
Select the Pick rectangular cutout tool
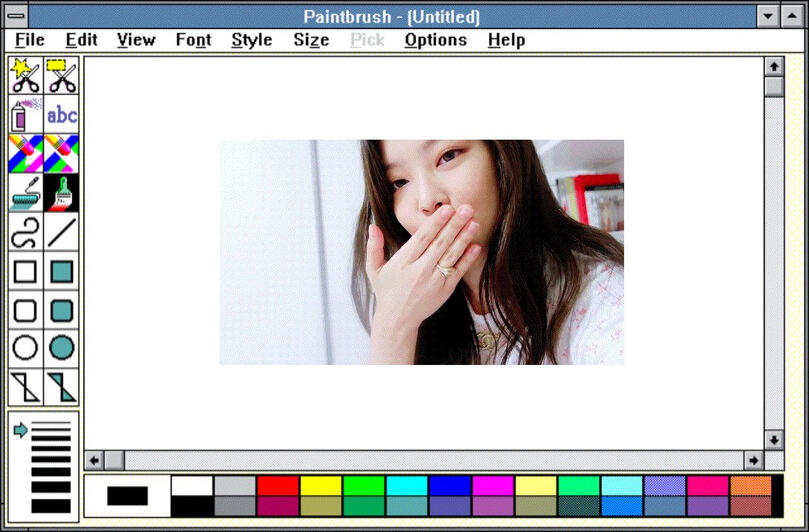click(62, 76)
